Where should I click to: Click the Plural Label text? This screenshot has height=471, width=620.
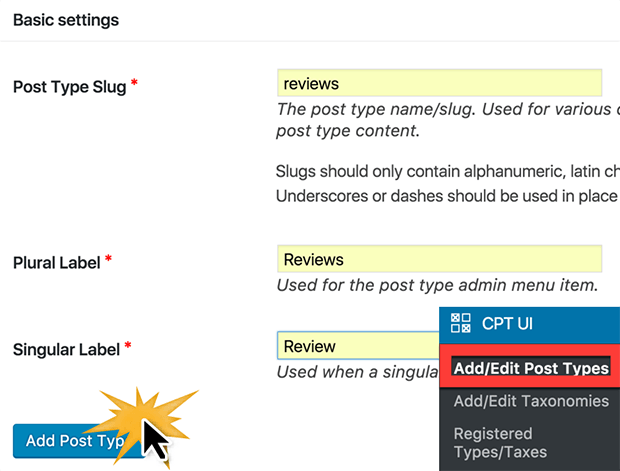coord(57,263)
